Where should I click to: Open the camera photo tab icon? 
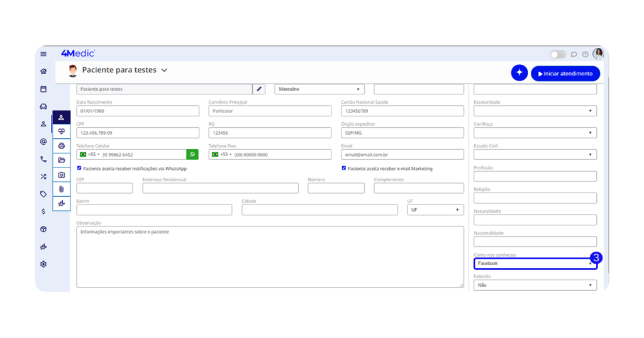(61, 174)
